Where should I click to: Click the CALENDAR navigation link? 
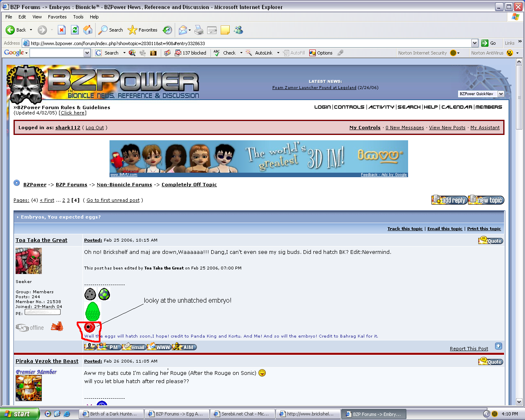[x=457, y=107]
